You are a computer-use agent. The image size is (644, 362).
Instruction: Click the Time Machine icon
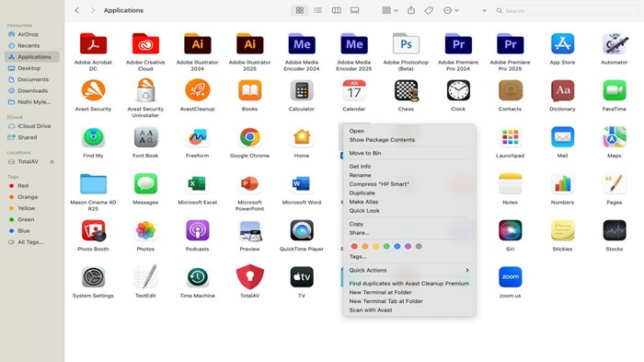tap(198, 277)
